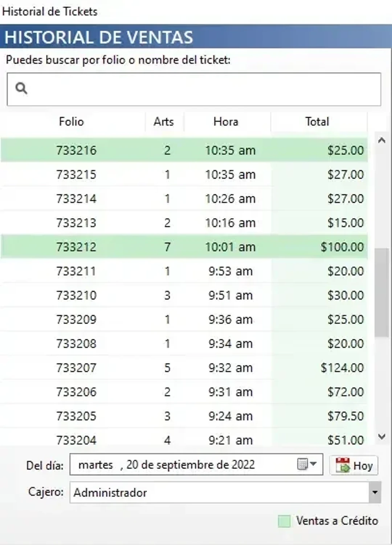Sort by the Total column header
The width and height of the screenshot is (392, 545).
317,122
